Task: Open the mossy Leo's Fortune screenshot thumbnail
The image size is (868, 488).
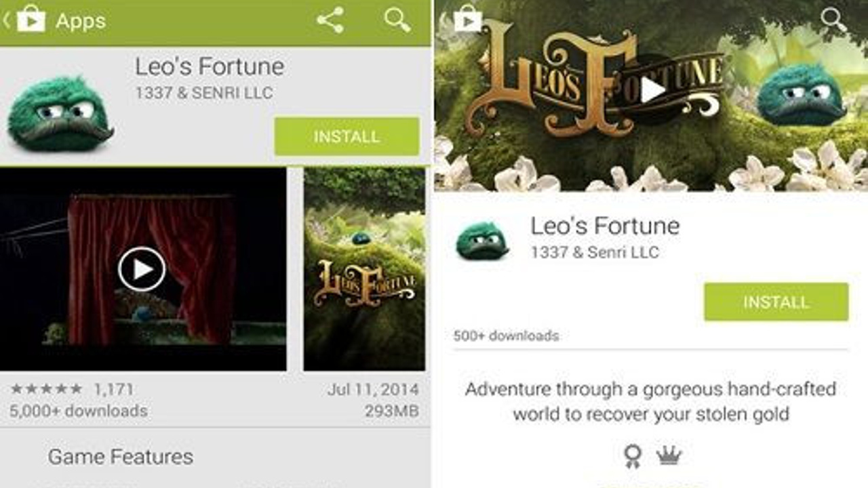Action: pos(364,269)
